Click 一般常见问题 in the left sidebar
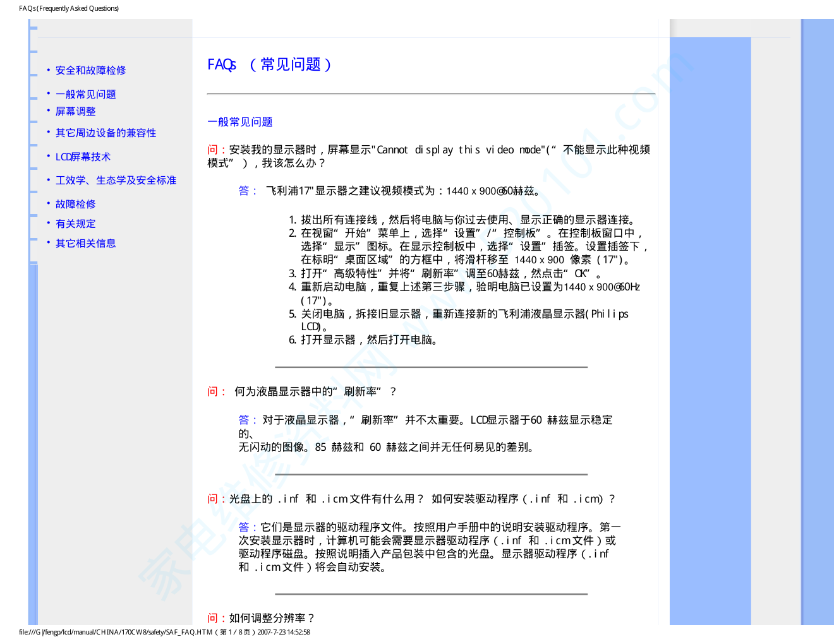The width and height of the screenshot is (834, 644). (85, 95)
